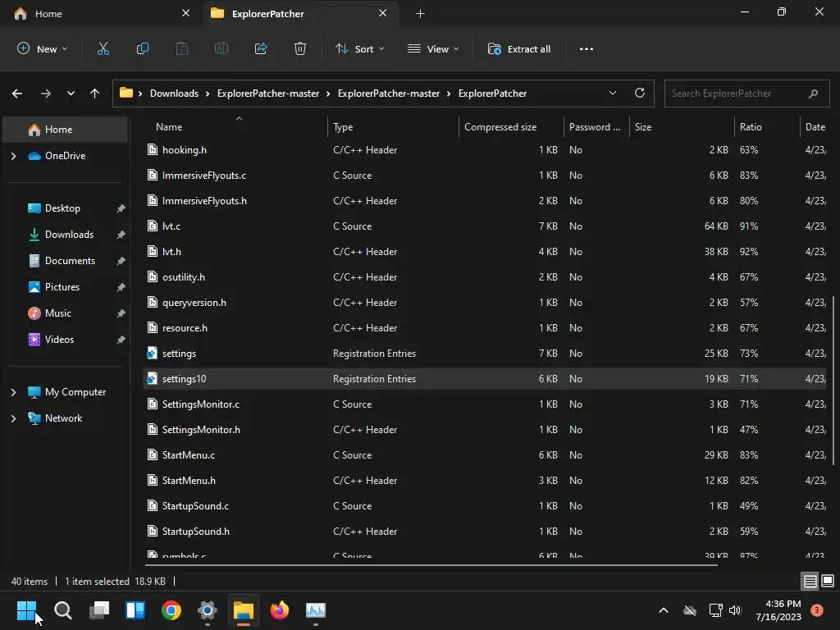The image size is (840, 630).
Task: Click the Paste clipboard icon
Action: coord(182,48)
